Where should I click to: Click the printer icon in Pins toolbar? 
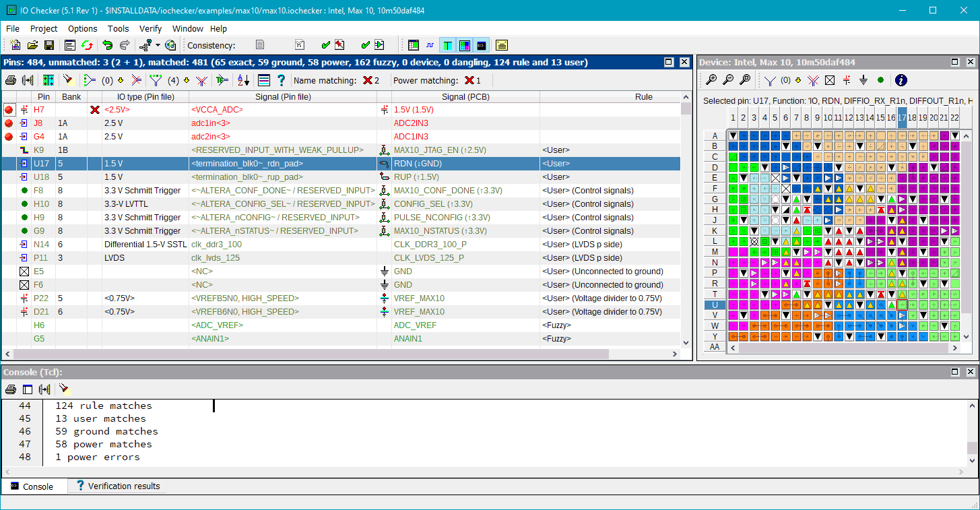11,80
